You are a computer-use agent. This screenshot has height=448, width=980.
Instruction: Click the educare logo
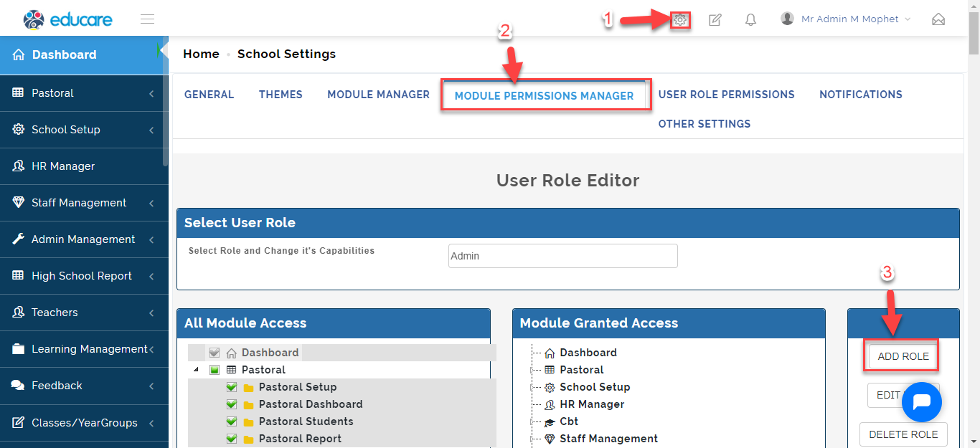coord(67,19)
